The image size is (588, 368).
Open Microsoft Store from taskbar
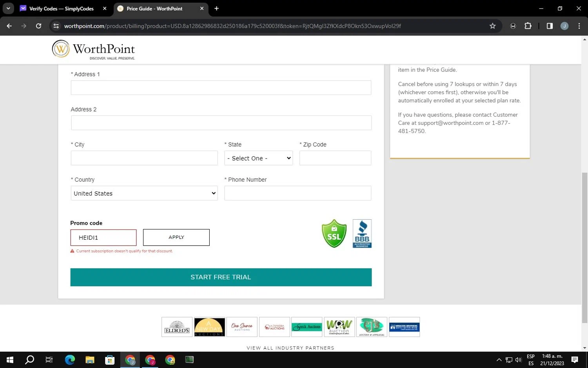coord(110,360)
